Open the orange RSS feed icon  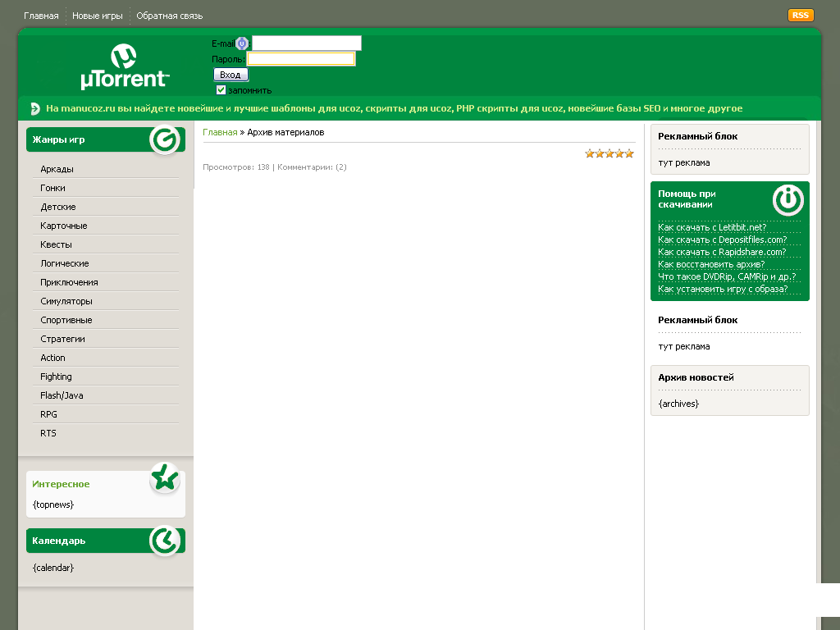pos(801,15)
